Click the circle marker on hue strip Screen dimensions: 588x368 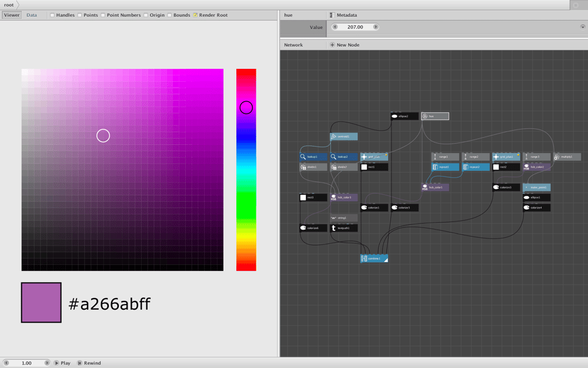point(246,108)
